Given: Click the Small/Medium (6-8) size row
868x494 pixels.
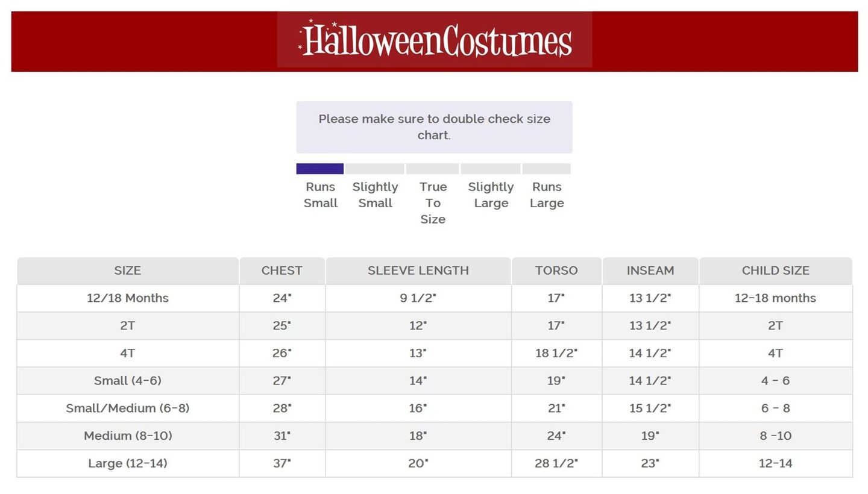Looking at the screenshot, I should click(x=127, y=408).
